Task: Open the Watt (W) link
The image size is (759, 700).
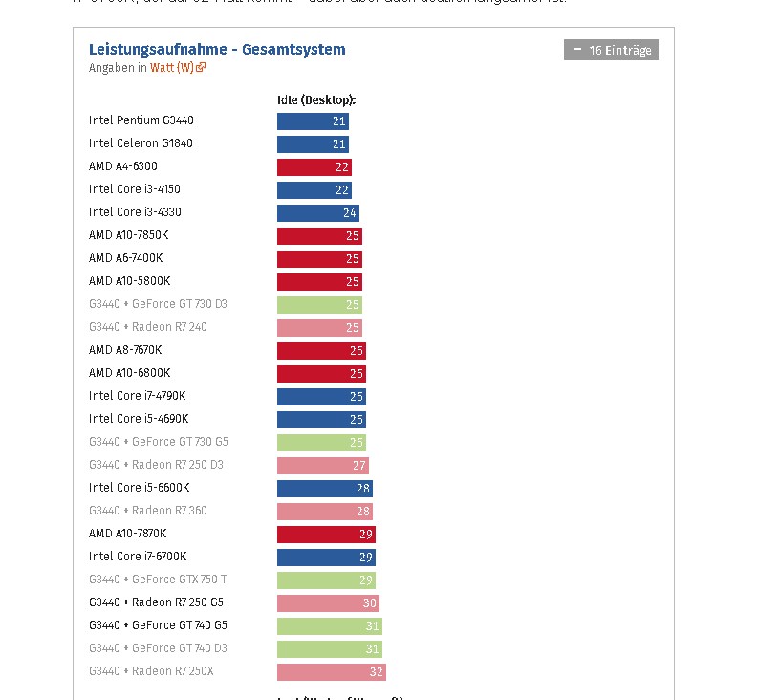Action: 172,68
